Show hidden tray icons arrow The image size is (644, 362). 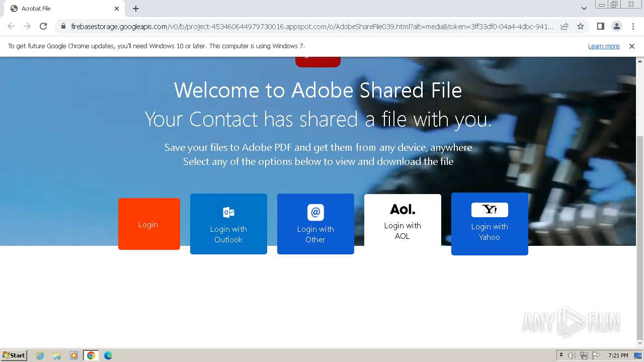[561, 355]
